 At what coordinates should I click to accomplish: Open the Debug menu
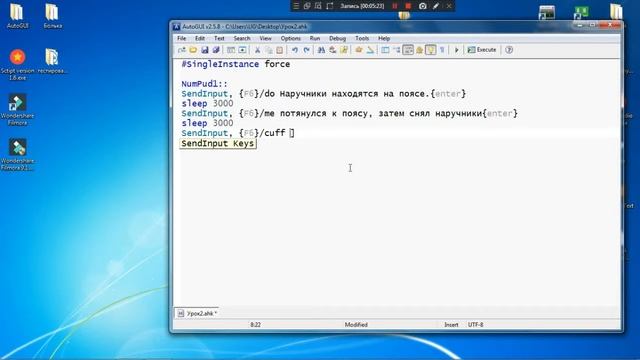tap(337, 38)
